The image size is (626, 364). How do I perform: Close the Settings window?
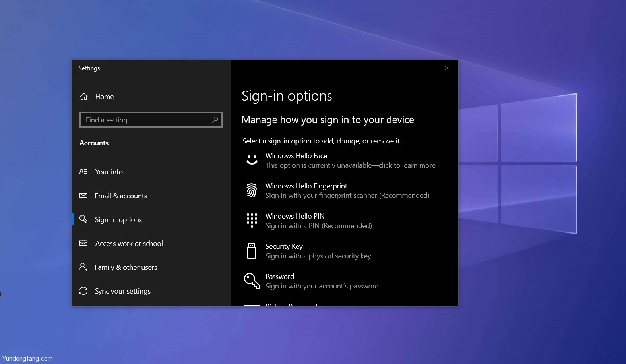447,68
